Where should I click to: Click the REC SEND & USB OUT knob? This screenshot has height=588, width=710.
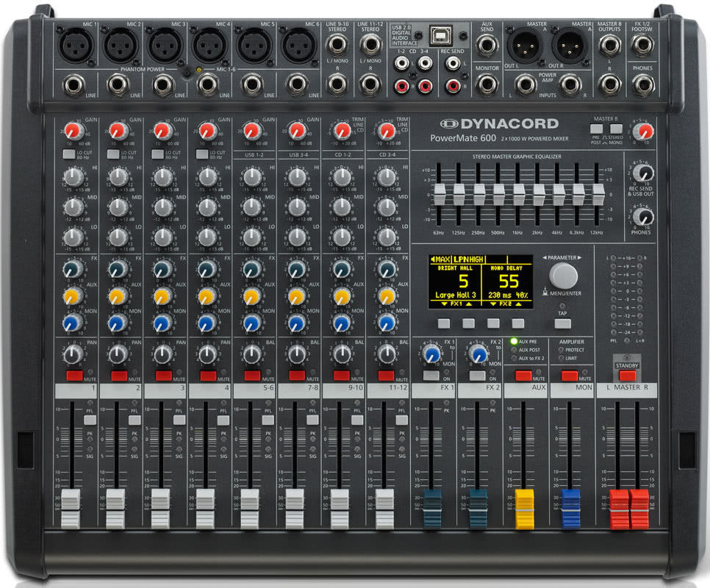coord(643,173)
